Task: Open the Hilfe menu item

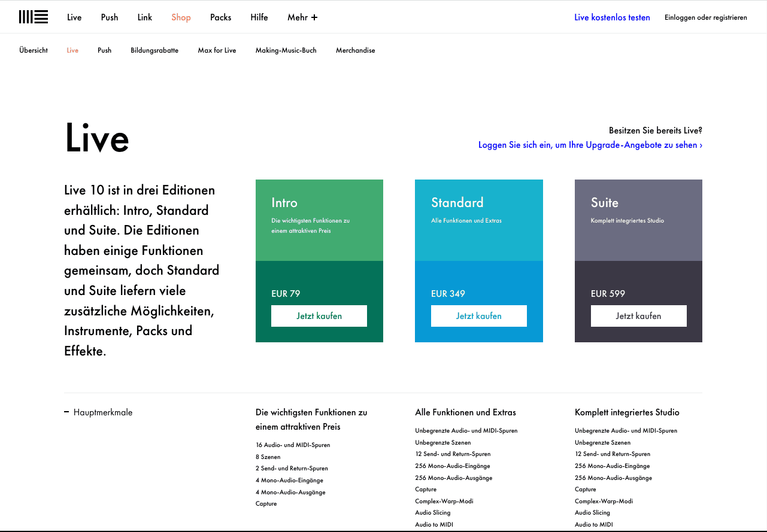Action: pos(259,17)
